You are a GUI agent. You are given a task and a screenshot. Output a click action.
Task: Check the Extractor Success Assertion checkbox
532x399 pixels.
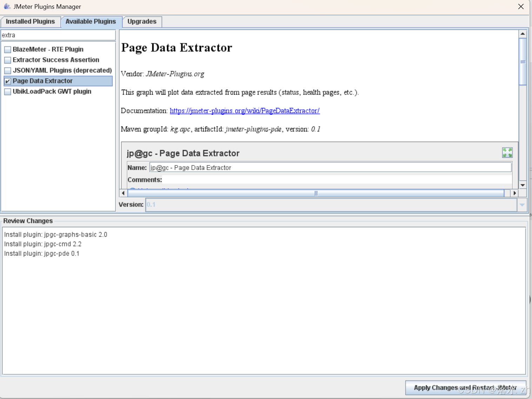point(7,60)
